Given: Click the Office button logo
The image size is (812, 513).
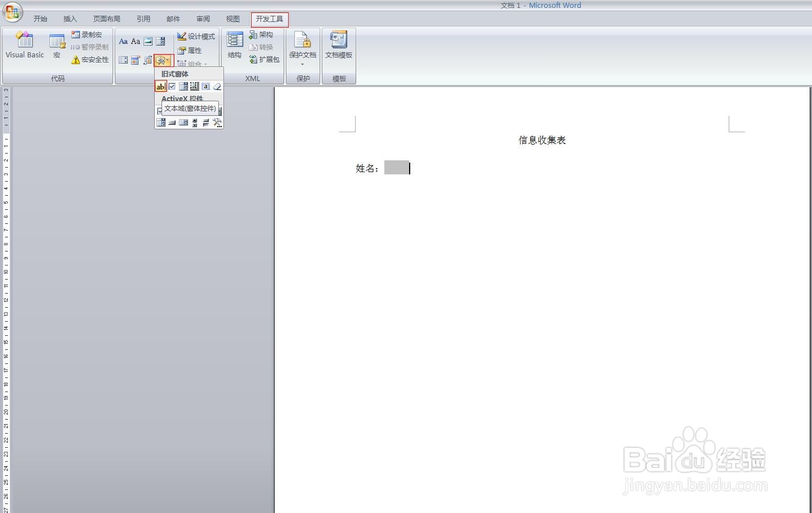Looking at the screenshot, I should coord(12,11).
